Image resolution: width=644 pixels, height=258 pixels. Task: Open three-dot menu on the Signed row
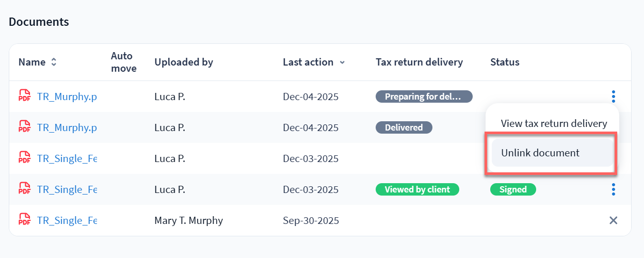pos(613,189)
